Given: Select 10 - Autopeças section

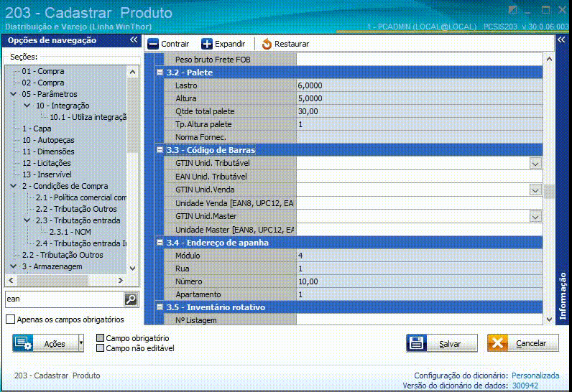Looking at the screenshot, I should pyautogui.click(x=48, y=140).
